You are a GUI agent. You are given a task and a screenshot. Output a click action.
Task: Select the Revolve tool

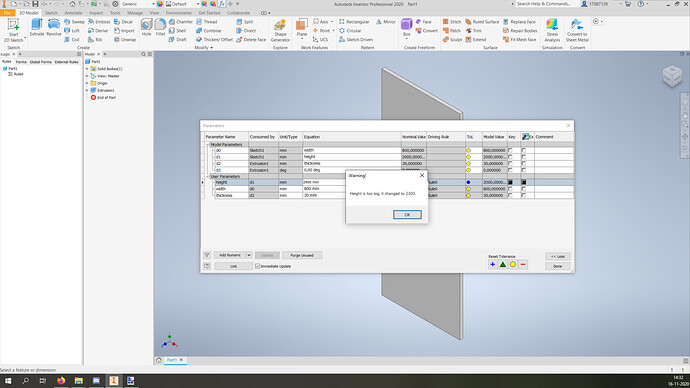pos(54,27)
